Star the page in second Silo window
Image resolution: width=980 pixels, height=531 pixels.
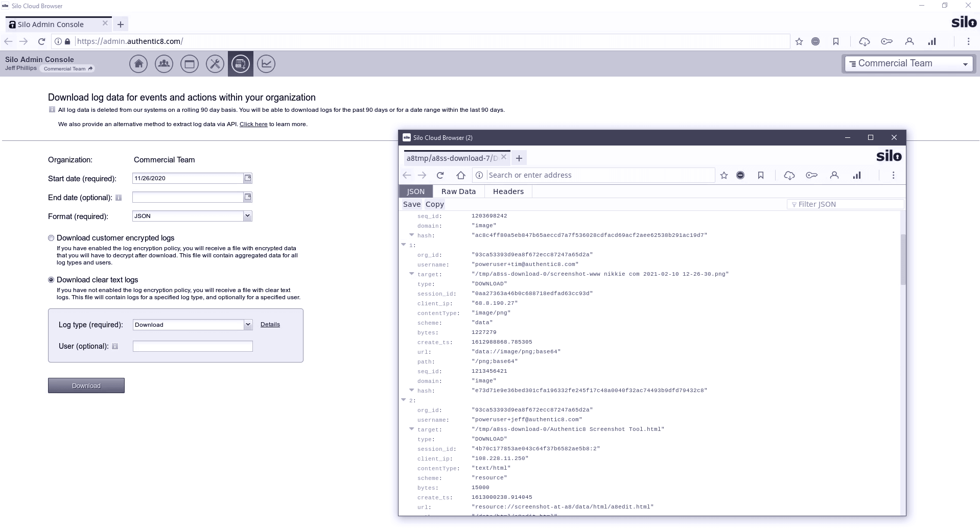pyautogui.click(x=724, y=175)
